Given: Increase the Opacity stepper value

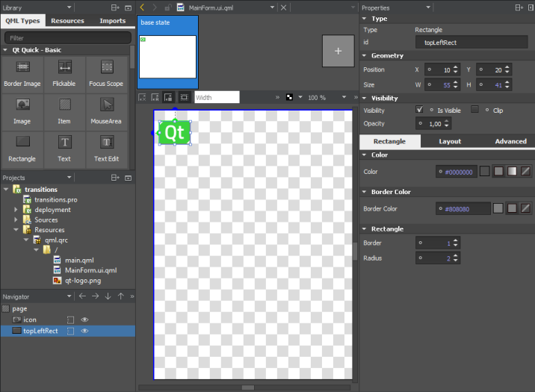Looking at the screenshot, I should tap(447, 122).
